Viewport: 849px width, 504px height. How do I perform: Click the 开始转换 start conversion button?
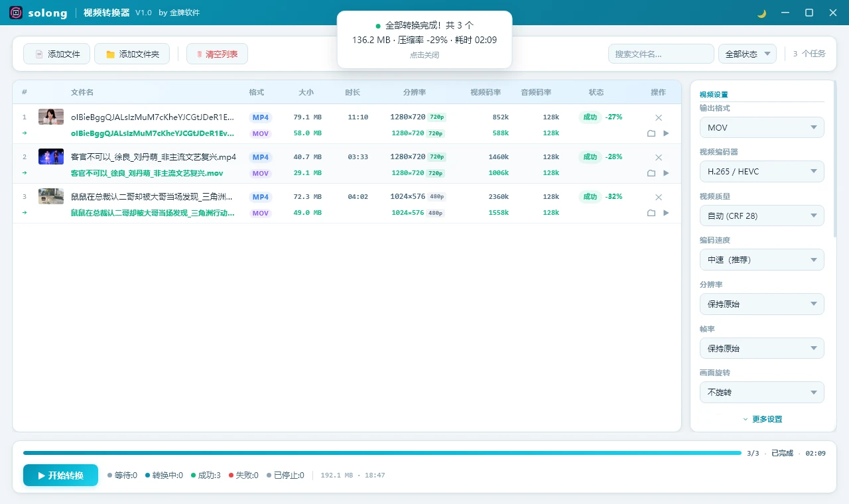60,475
